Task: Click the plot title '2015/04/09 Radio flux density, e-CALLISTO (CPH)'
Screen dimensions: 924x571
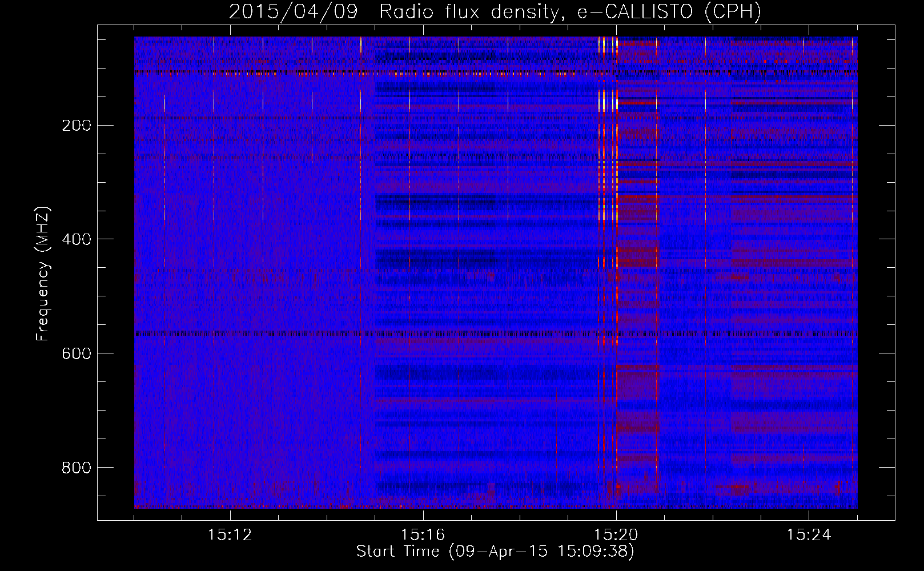Action: pyautogui.click(x=495, y=12)
